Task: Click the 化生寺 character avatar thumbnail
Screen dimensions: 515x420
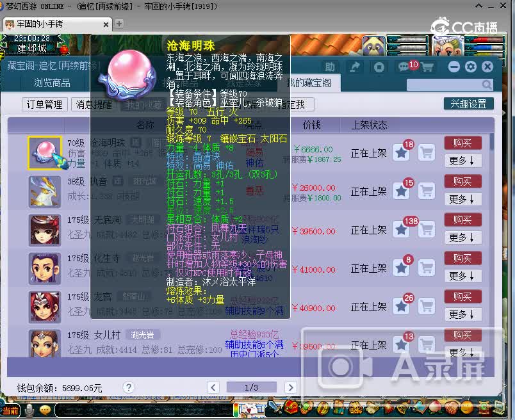Action: click(x=45, y=269)
